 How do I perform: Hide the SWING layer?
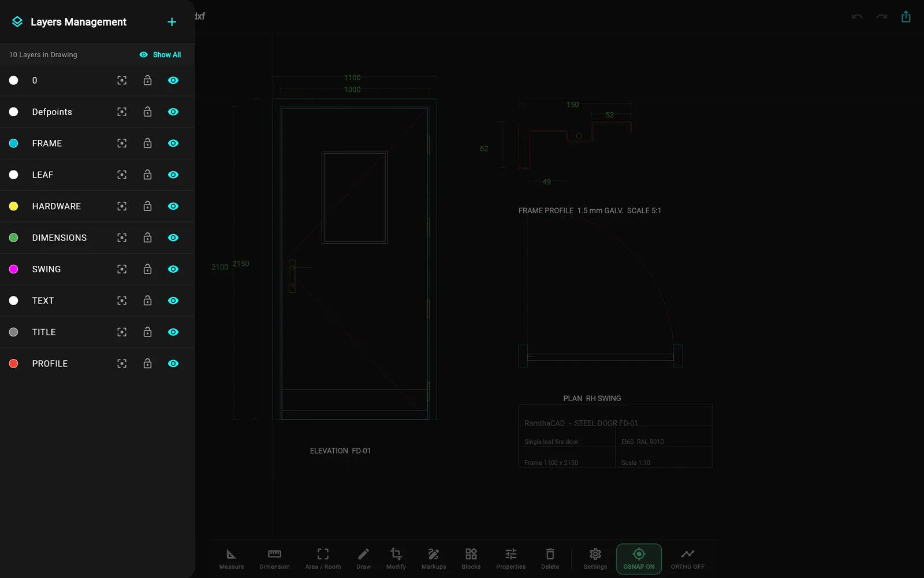(173, 269)
